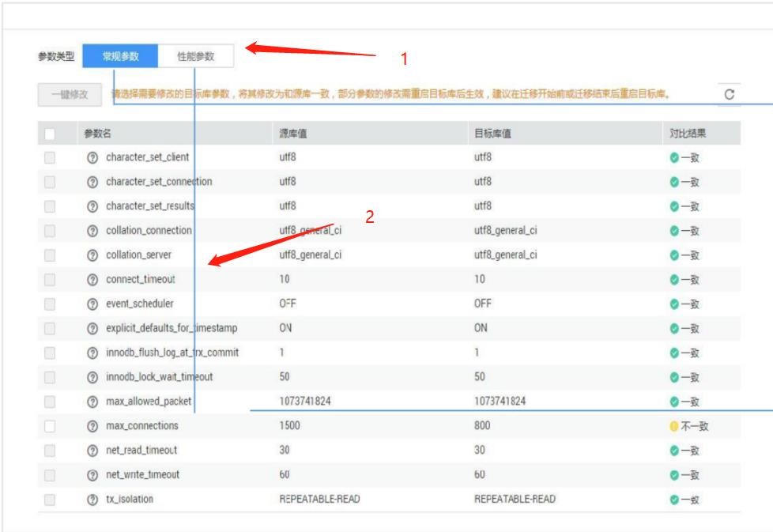Check the collation_connection row checkbox
Viewport: 773px width, 532px height.
coord(50,231)
